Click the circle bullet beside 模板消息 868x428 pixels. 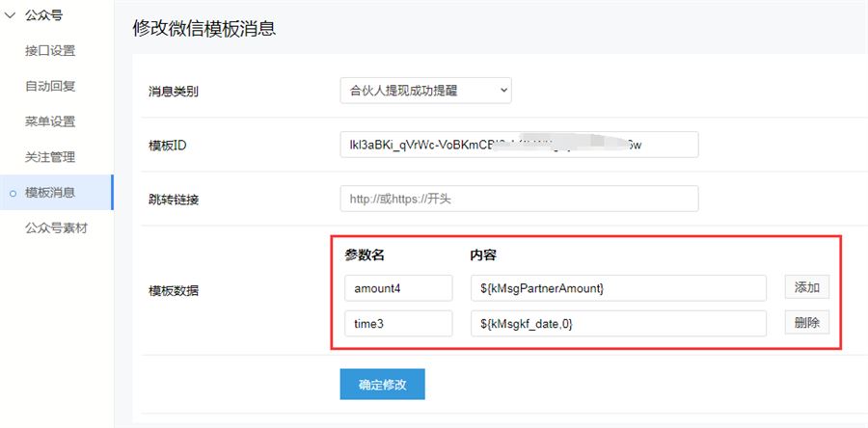click(13, 193)
